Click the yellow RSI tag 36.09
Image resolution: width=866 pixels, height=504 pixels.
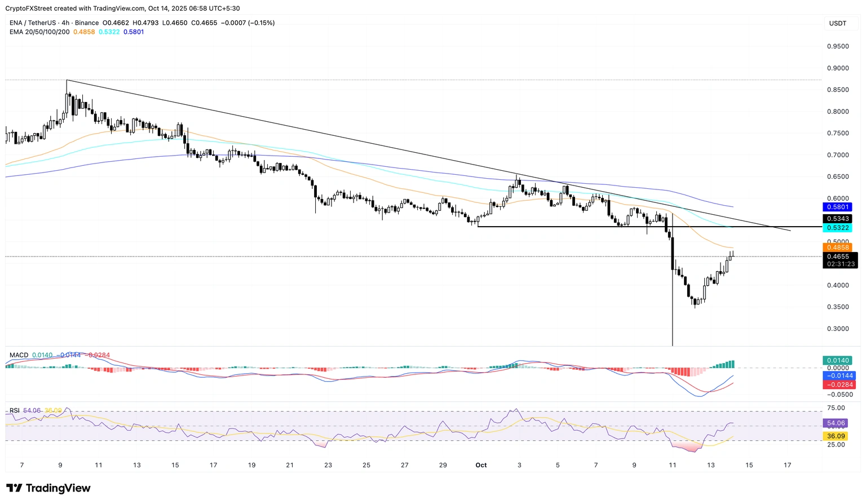(x=836, y=436)
